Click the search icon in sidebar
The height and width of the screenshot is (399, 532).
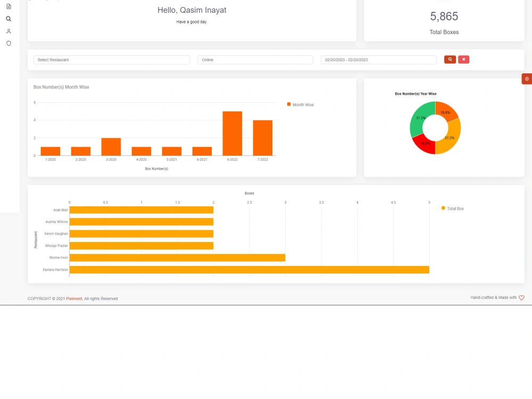9,19
